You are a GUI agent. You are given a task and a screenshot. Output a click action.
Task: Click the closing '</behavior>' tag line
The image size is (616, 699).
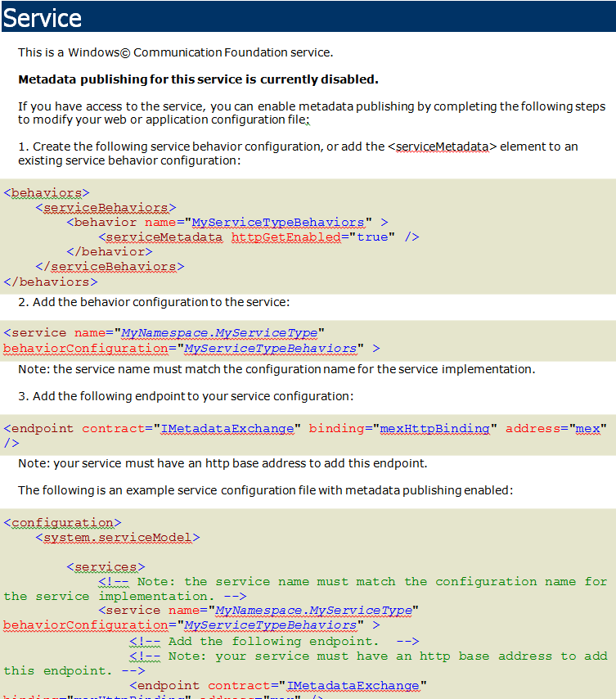110,252
